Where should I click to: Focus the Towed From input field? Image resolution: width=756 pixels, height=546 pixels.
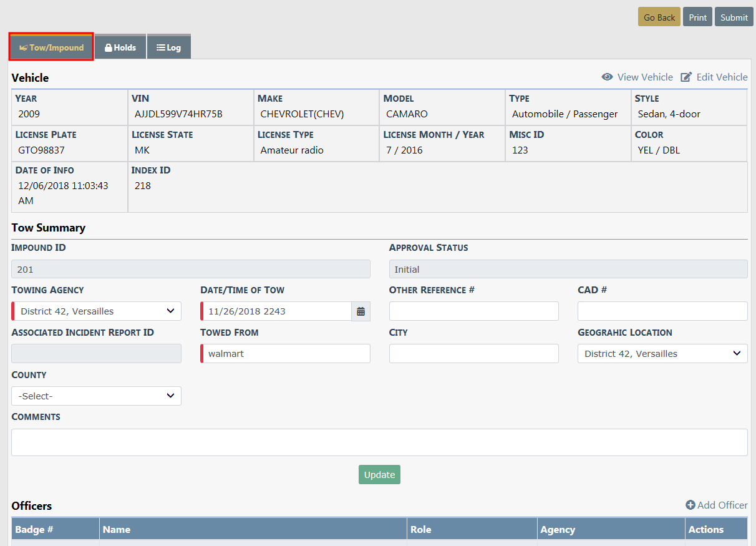coord(286,354)
